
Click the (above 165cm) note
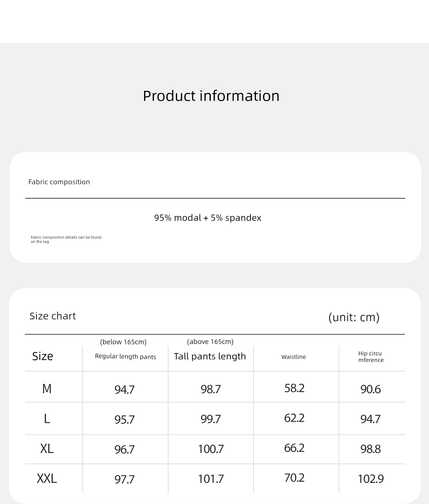(210, 342)
